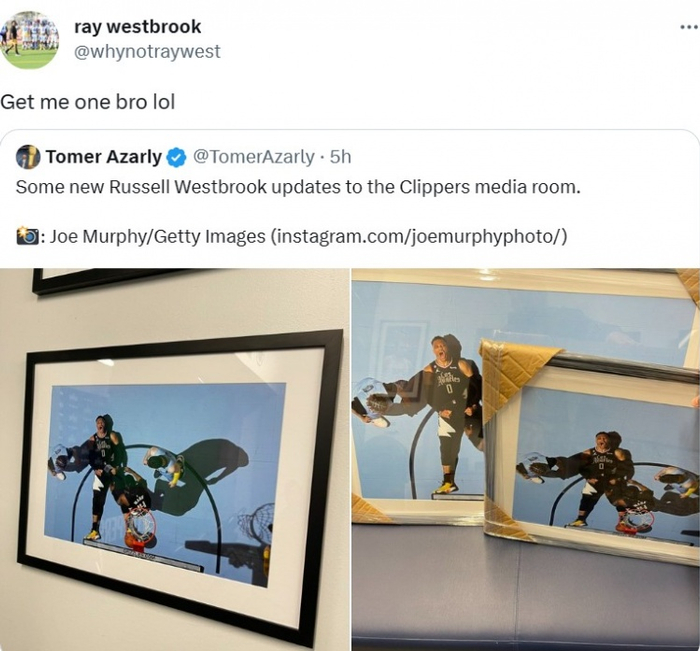Open the @TomerAzarly handle link
Screen dimensions: 700x651
[254, 157]
